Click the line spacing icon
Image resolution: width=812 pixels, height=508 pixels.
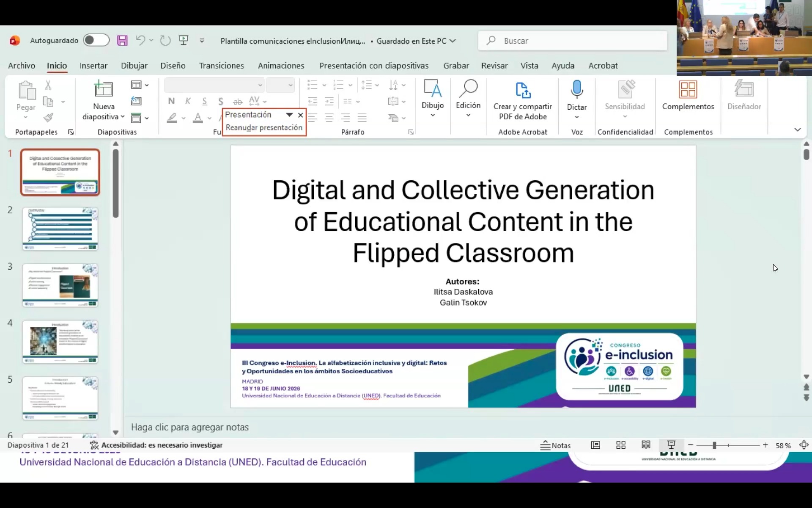(367, 85)
